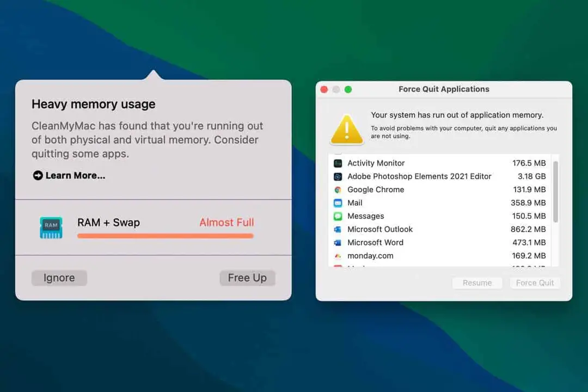Click the Resume button
The image size is (588, 392).
[477, 283]
